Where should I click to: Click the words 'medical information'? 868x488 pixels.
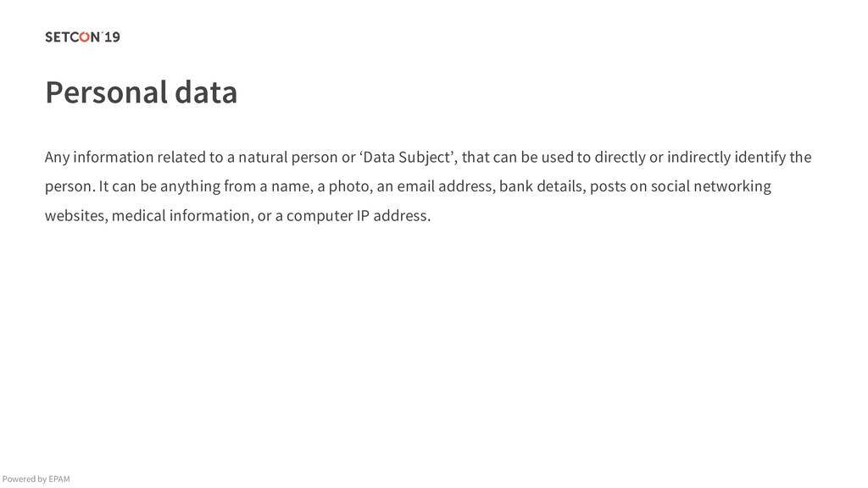pyautogui.click(x=183, y=216)
